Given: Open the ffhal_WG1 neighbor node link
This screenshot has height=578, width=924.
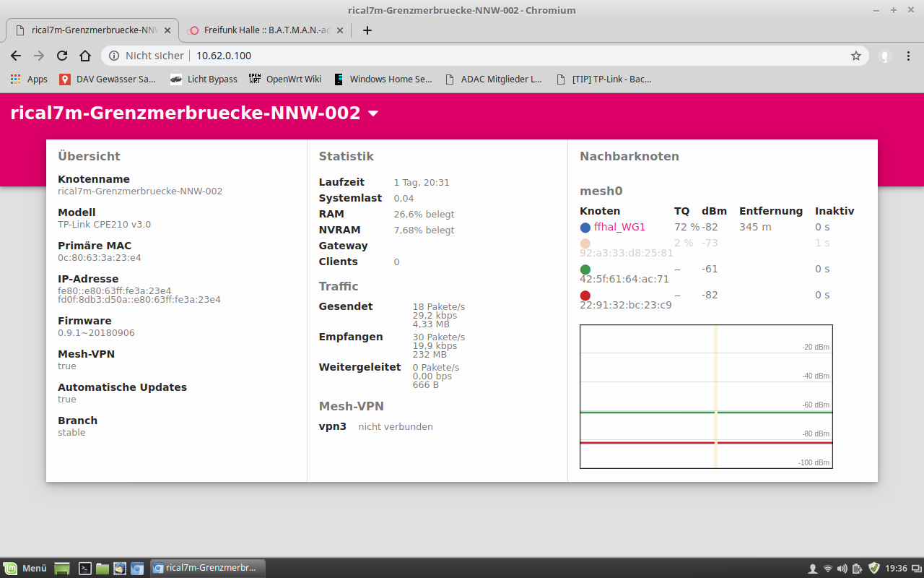Looking at the screenshot, I should (619, 227).
